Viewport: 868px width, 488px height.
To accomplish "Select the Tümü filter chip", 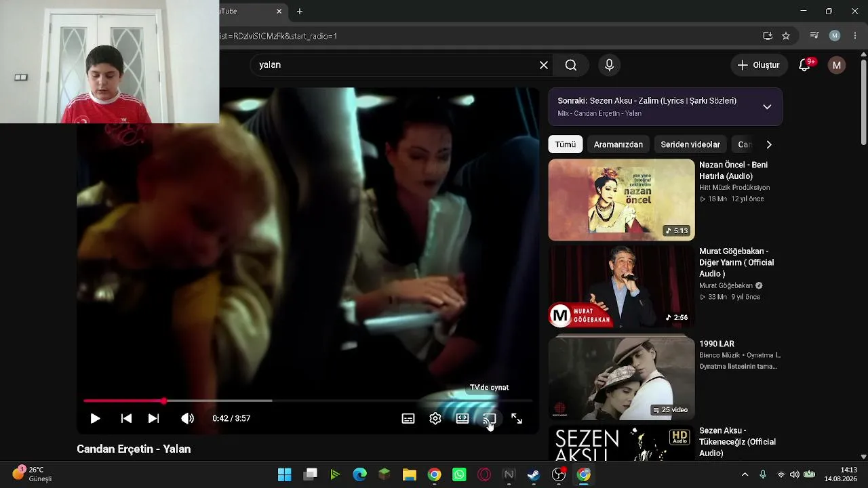I will [566, 144].
